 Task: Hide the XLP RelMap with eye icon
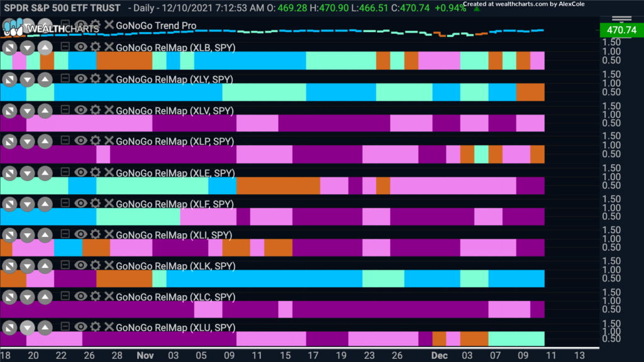pyautogui.click(x=80, y=140)
